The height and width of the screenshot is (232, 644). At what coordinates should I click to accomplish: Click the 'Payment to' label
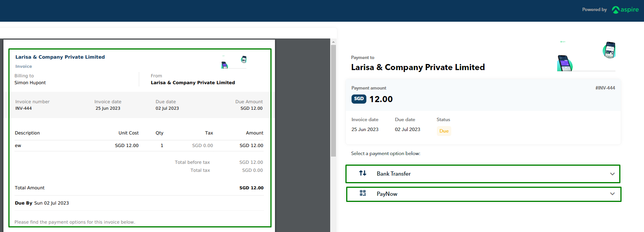pyautogui.click(x=363, y=58)
